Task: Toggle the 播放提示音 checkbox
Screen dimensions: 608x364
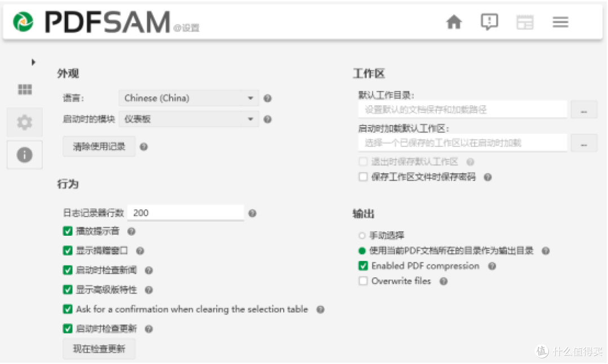Action: click(68, 231)
